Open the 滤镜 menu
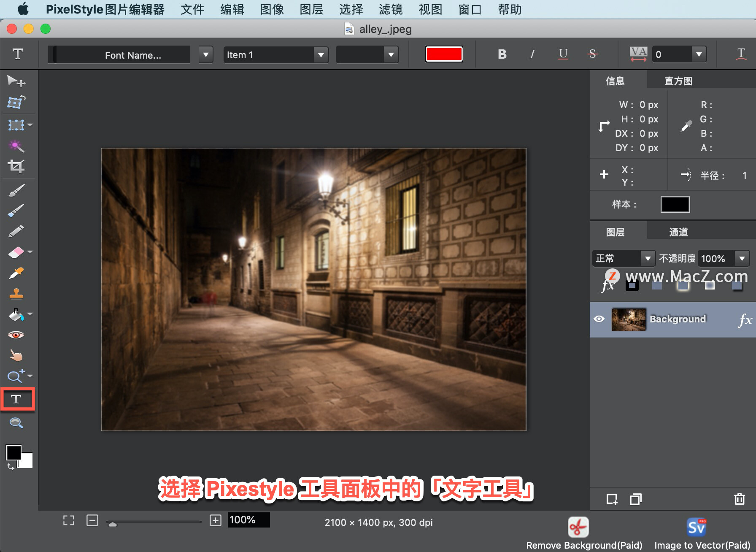Viewport: 756px width, 552px height. point(390,9)
